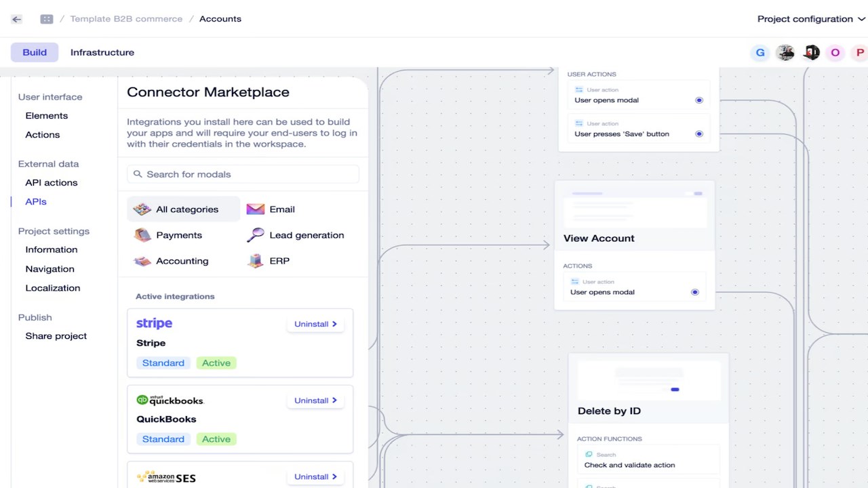This screenshot has height=488, width=868.
Task: Select the All categories filter
Action: point(183,209)
